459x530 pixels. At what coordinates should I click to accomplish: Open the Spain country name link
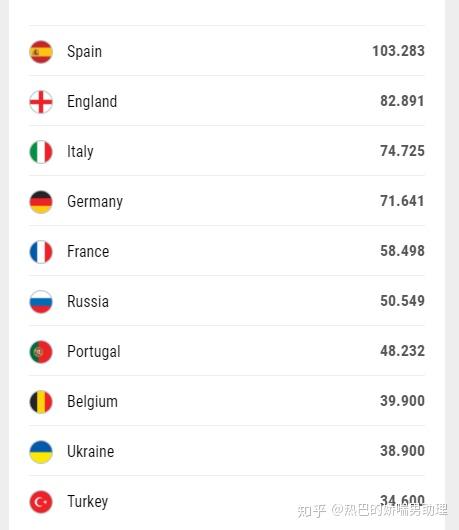click(x=84, y=52)
